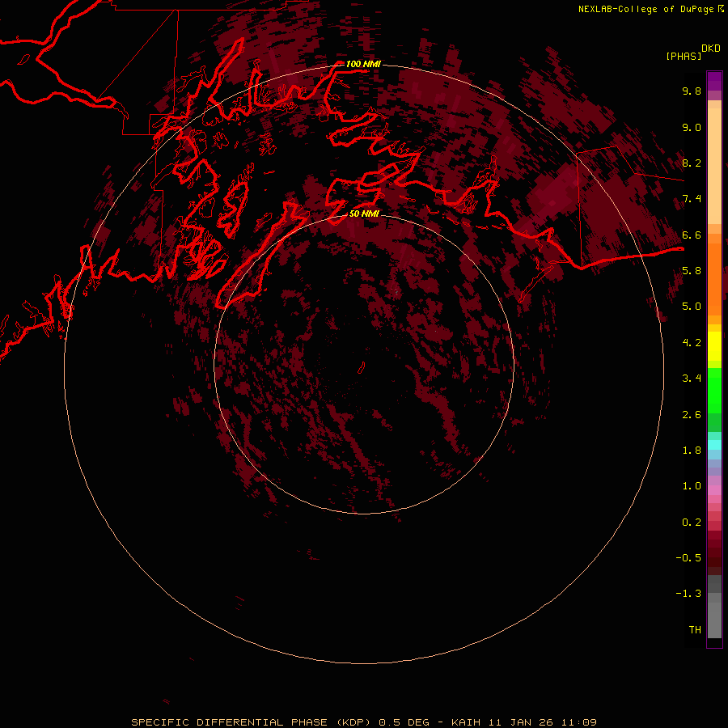Click the cyan segment of the color bar

coord(714,444)
